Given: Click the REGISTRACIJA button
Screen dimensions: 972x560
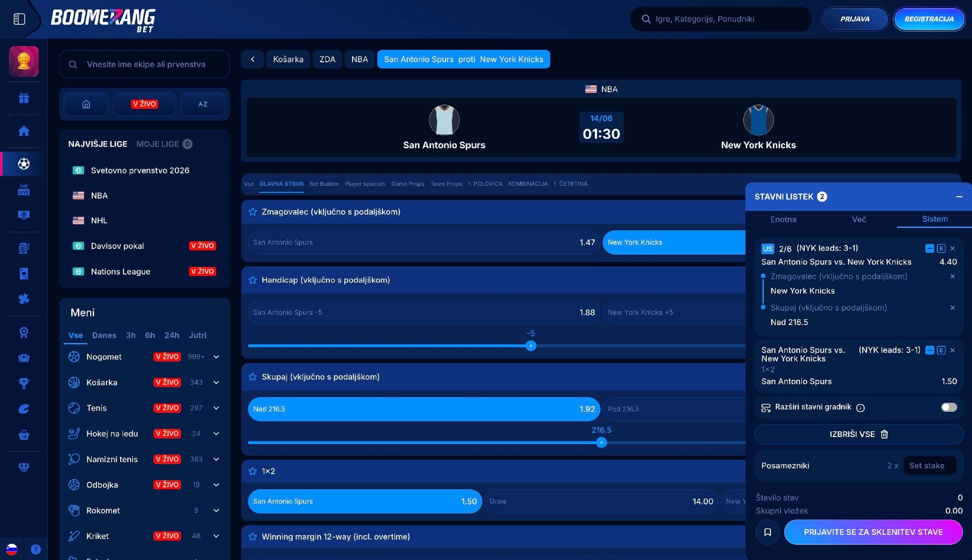Looking at the screenshot, I should [x=929, y=19].
